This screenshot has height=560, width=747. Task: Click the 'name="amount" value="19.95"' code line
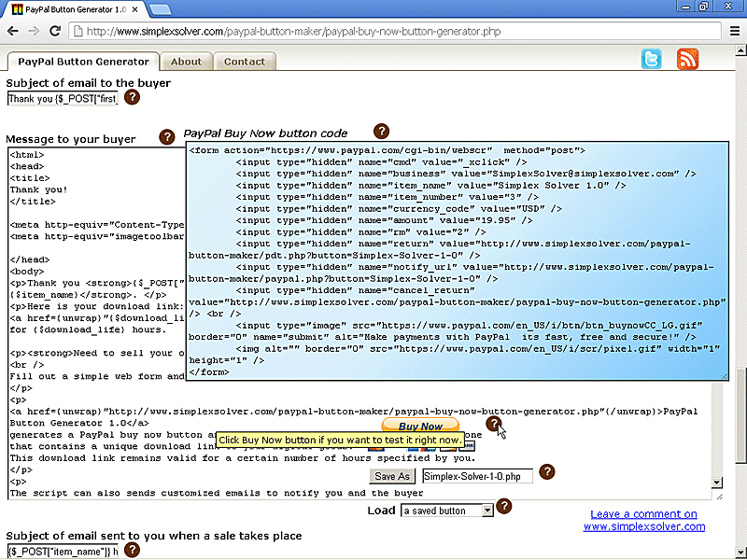(x=384, y=220)
